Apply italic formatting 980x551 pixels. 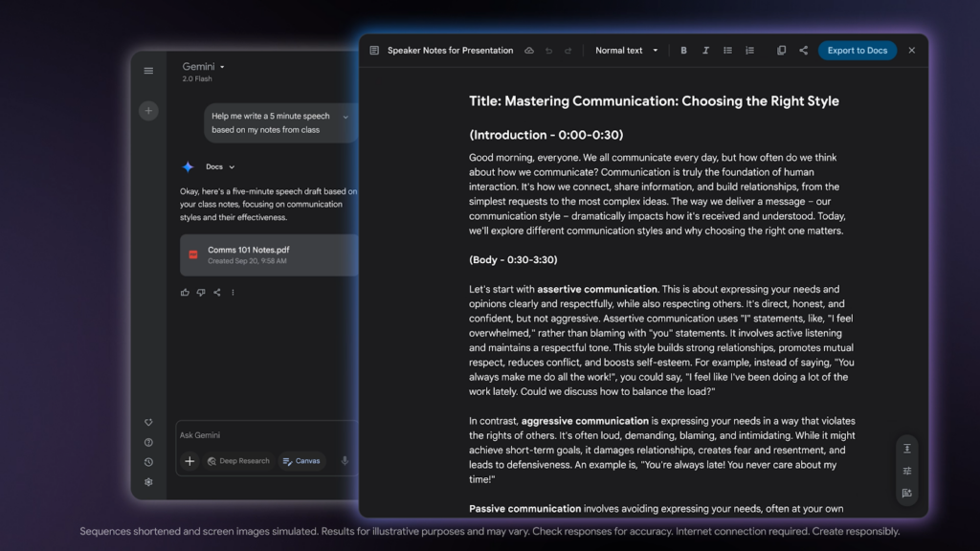[705, 51]
